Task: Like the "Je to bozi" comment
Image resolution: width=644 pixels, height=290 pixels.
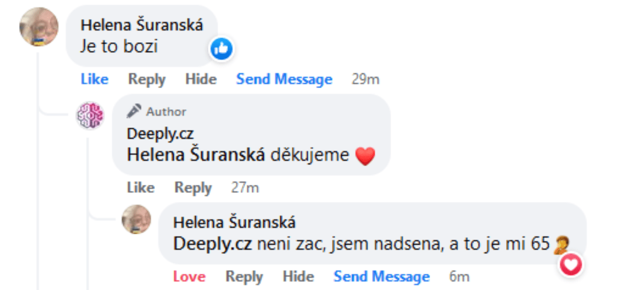Action: (x=94, y=80)
